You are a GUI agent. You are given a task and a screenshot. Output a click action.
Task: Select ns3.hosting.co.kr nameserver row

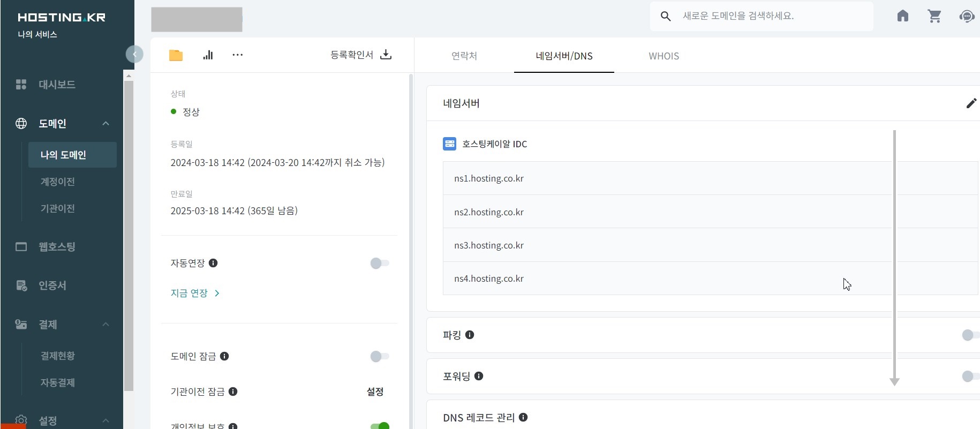coord(710,245)
